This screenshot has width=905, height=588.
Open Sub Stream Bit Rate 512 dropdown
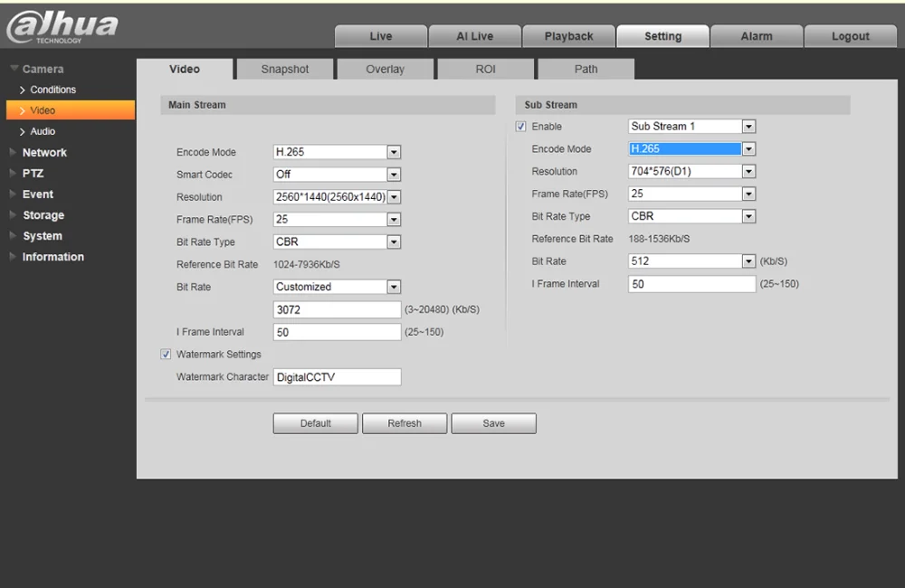691,261
